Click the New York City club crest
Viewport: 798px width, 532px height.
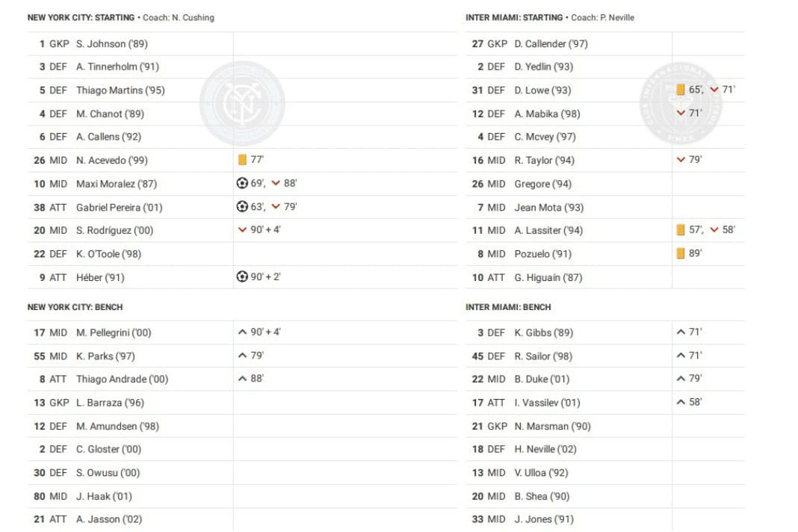coord(242,103)
